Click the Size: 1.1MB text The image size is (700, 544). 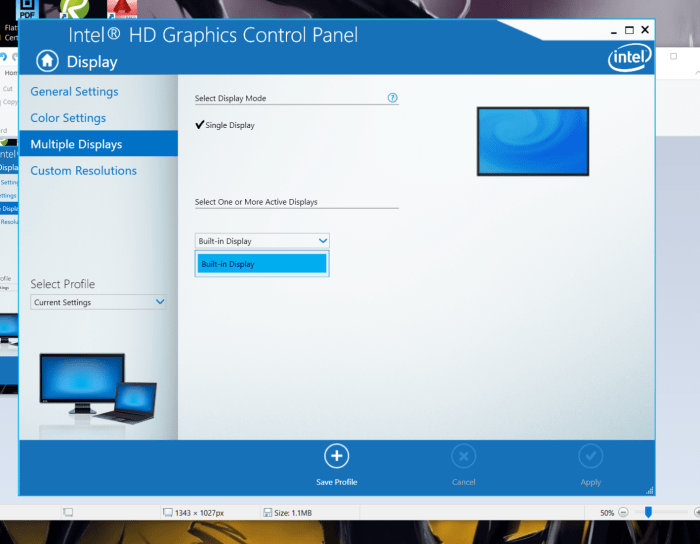pyautogui.click(x=293, y=513)
